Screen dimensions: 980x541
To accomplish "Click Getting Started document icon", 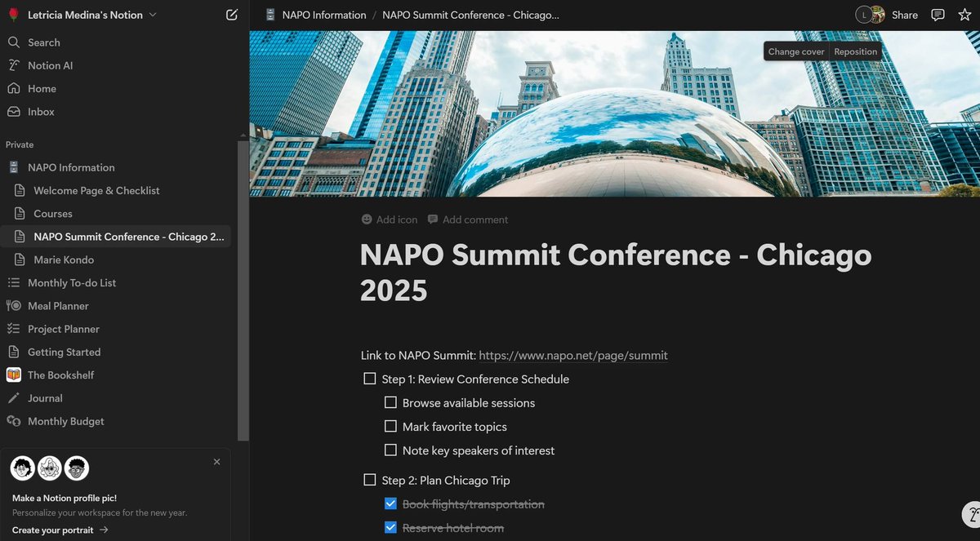I will 13,353.
